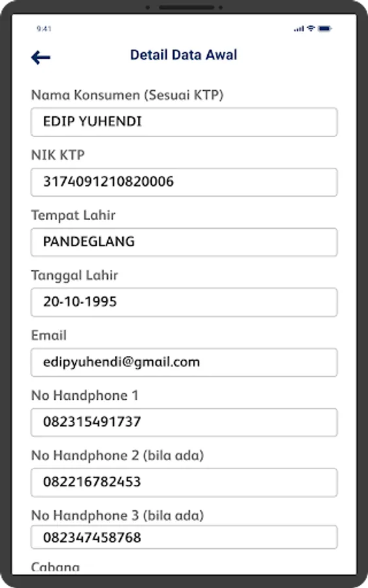368x588 pixels.
Task: Tap the Wi-Fi status icon
Action: (311, 29)
